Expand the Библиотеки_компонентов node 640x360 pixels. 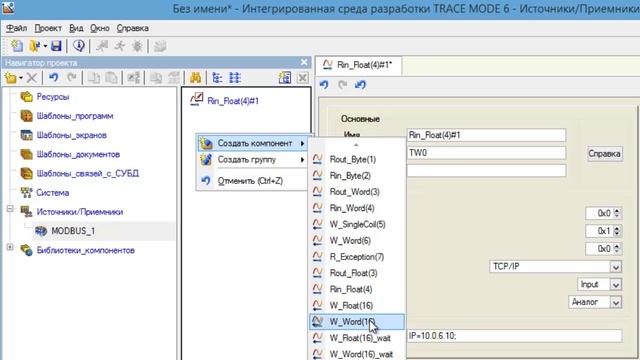click(10, 247)
